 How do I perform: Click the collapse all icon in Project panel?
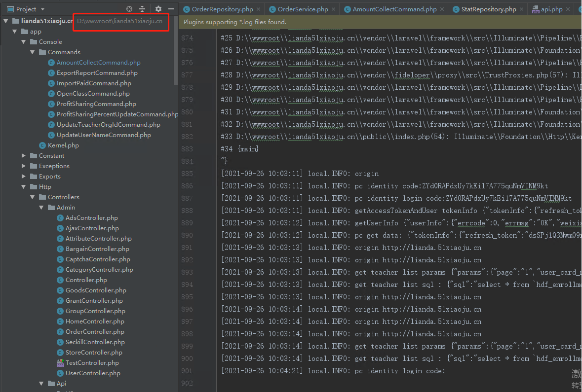(x=142, y=9)
